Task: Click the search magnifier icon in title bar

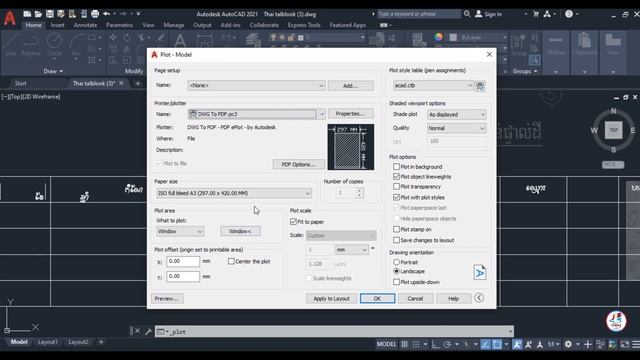Action: pyautogui.click(x=467, y=14)
